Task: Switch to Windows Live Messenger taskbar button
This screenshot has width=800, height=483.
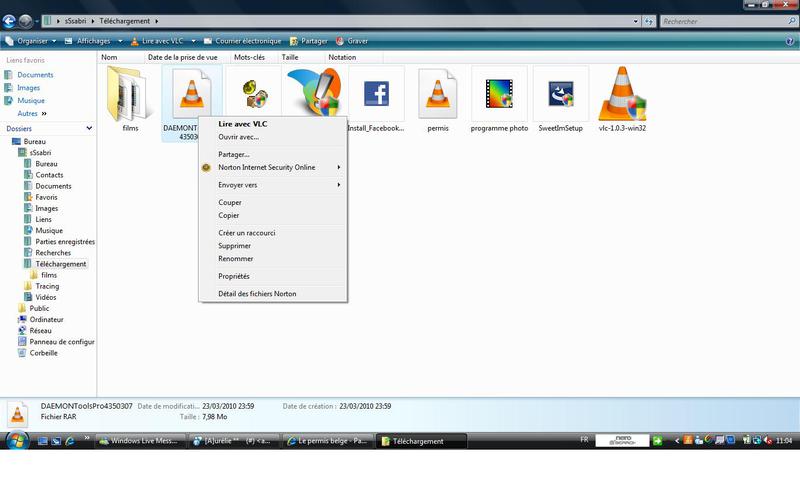Action: [138, 441]
